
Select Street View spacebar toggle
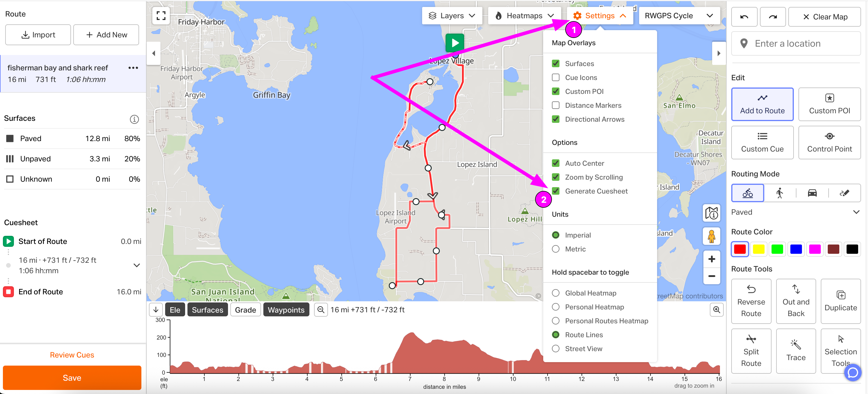pyautogui.click(x=556, y=349)
